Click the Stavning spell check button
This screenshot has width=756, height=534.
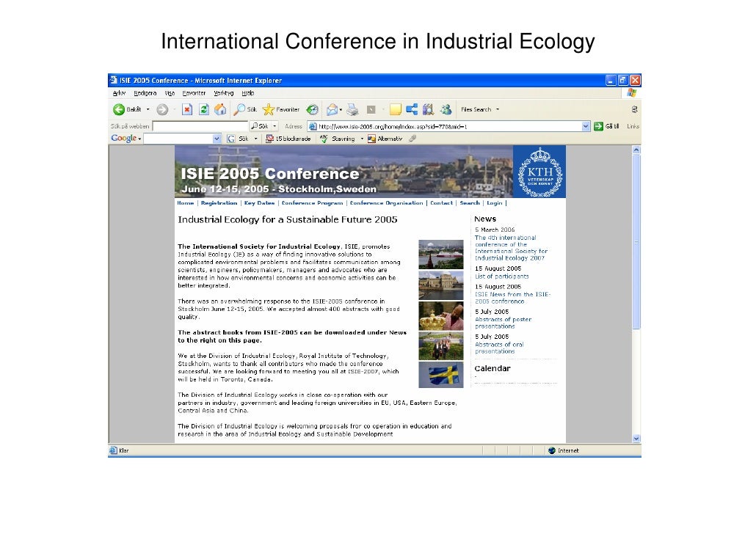pyautogui.click(x=338, y=139)
